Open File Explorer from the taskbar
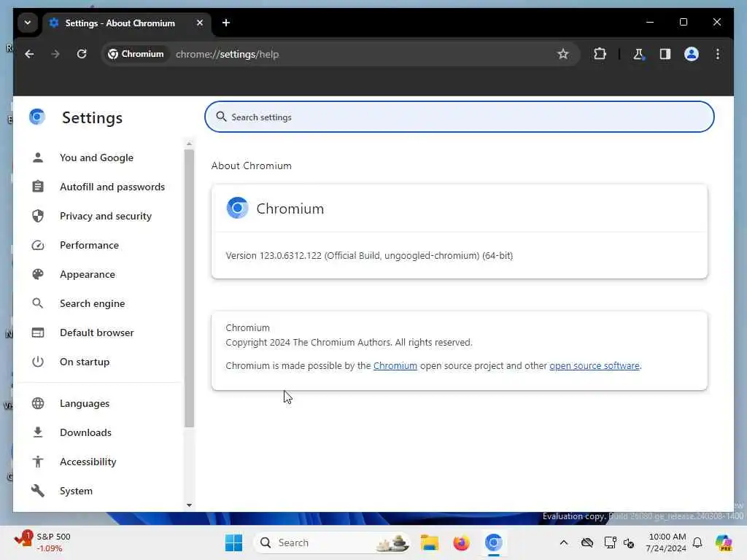The height and width of the screenshot is (560, 747). tap(429, 542)
